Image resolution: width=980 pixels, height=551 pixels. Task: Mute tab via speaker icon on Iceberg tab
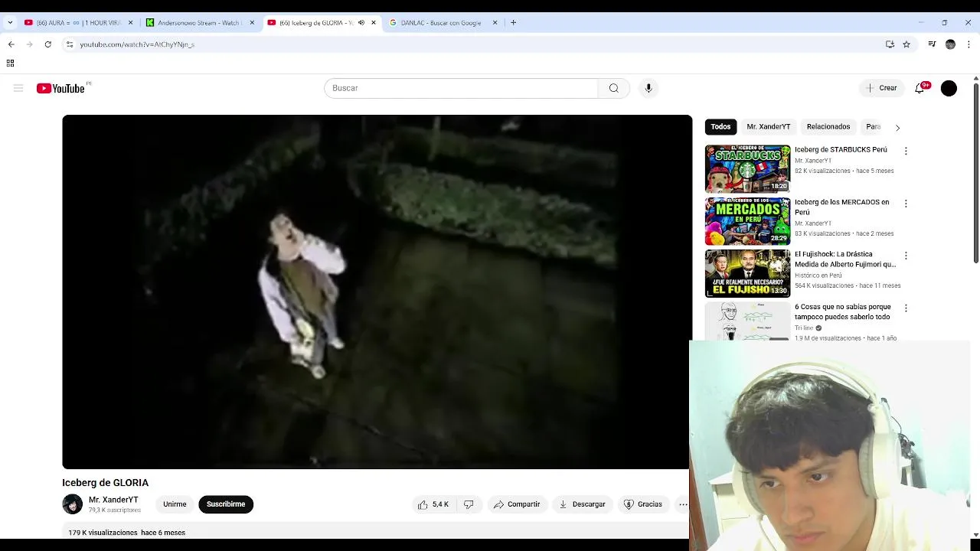click(x=361, y=23)
